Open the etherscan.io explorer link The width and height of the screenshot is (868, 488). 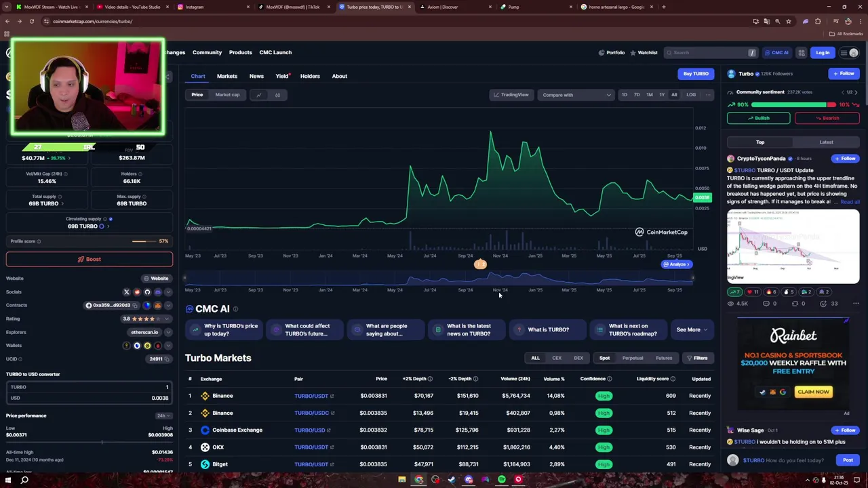point(144,332)
